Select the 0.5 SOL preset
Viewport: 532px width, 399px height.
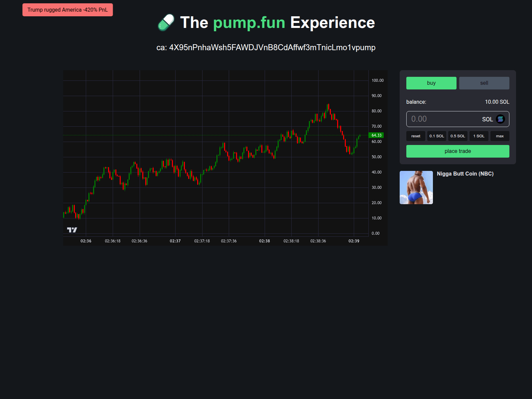458,136
